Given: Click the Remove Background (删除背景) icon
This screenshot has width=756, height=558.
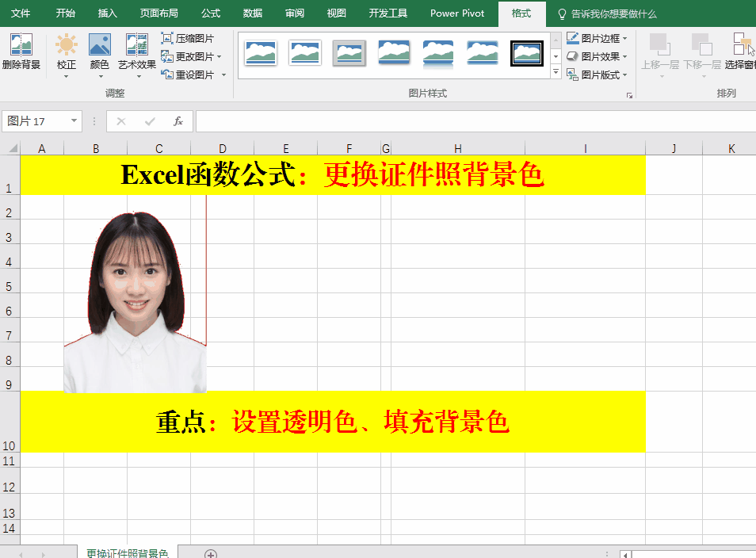Looking at the screenshot, I should coord(21,46).
